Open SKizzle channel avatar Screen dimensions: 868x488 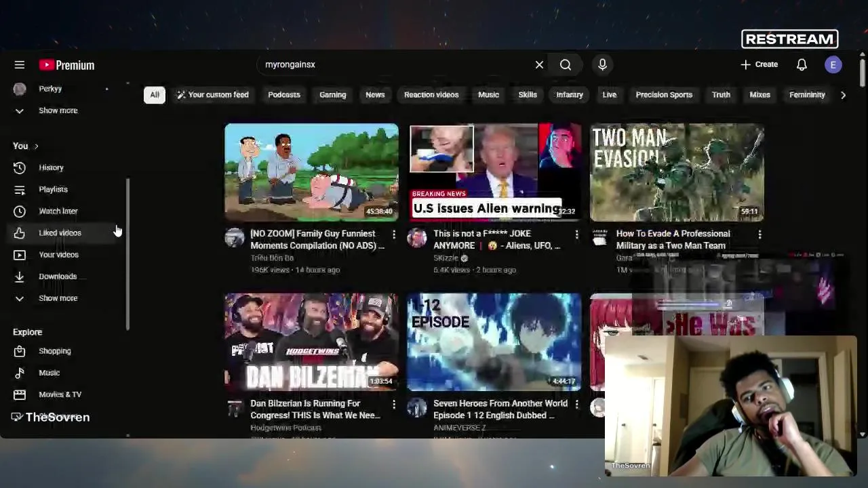pyautogui.click(x=417, y=238)
